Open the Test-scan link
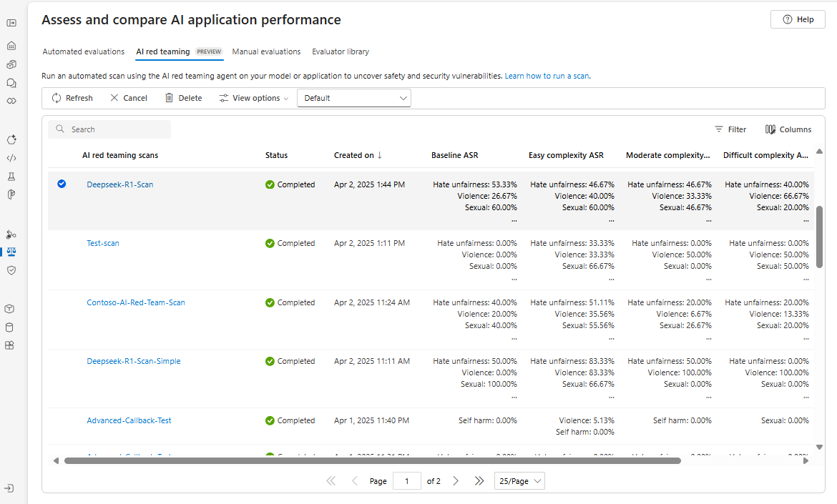This screenshot has width=837, height=504. [103, 243]
